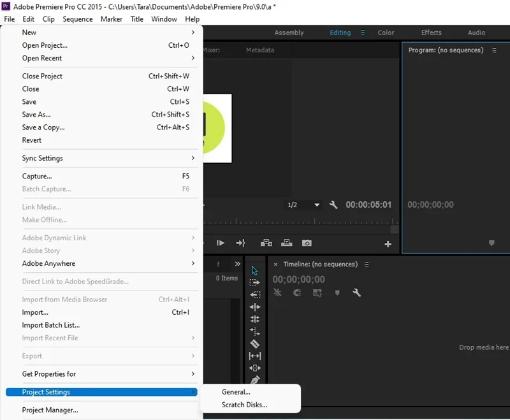Switch to the Color workspace tab

tap(386, 33)
